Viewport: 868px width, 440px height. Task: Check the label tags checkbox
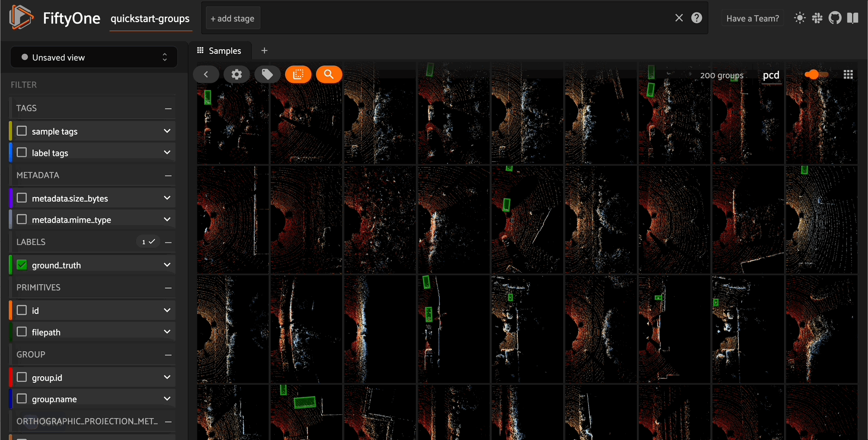[x=22, y=153]
